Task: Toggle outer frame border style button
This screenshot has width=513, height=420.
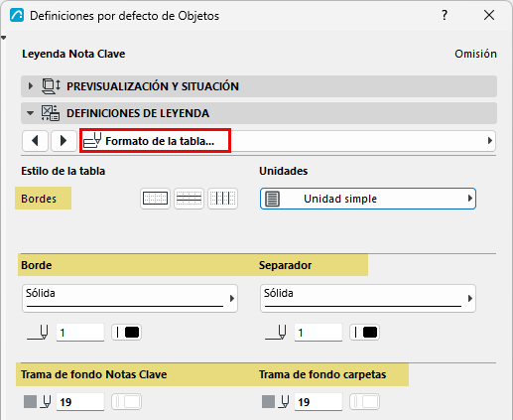Action: (155, 199)
